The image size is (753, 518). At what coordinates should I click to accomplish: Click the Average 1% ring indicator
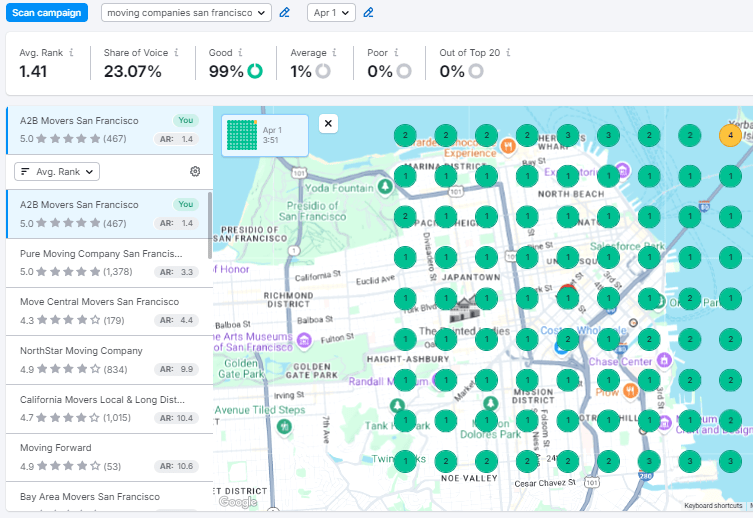point(323,71)
